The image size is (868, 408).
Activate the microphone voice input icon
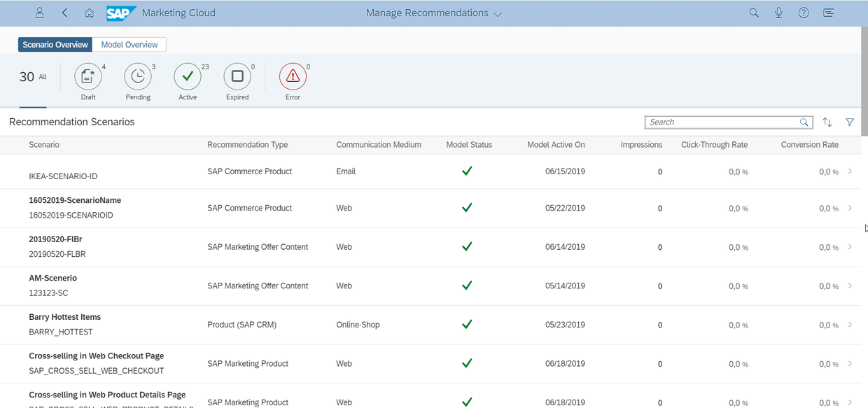[x=778, y=13]
